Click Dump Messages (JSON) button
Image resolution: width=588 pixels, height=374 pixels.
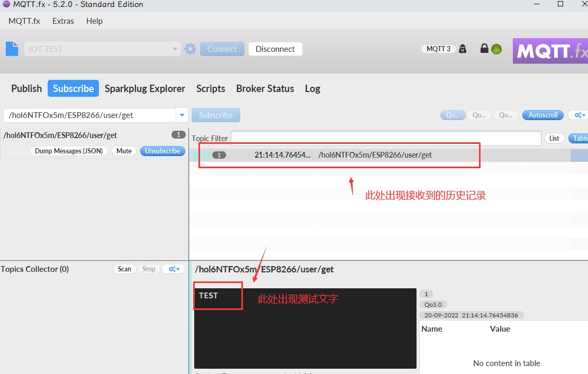69,151
